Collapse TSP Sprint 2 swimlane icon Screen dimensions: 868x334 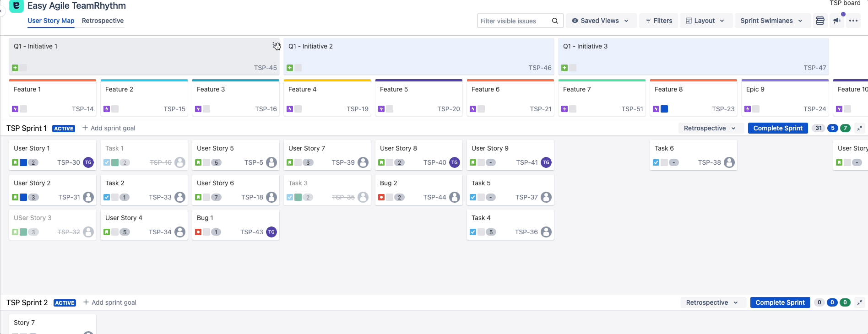point(860,302)
